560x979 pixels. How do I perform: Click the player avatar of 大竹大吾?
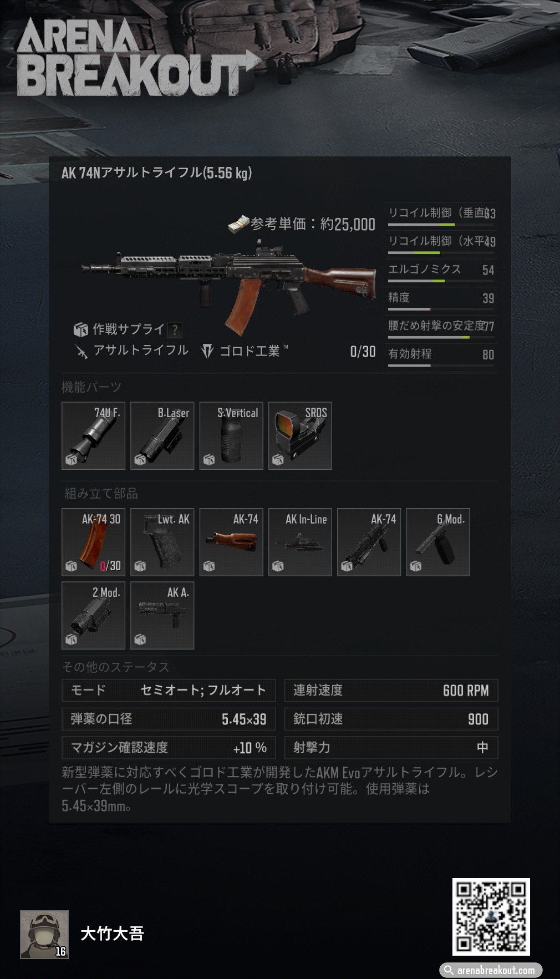(44, 934)
